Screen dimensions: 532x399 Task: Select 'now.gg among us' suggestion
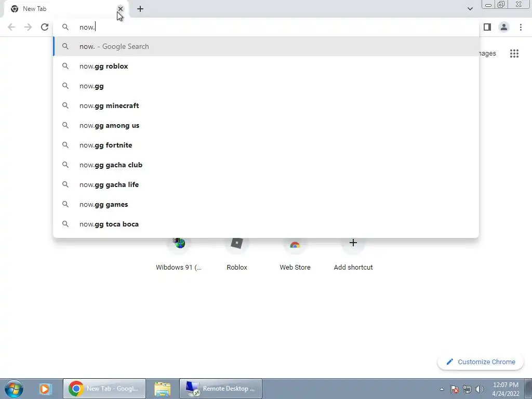(266, 125)
